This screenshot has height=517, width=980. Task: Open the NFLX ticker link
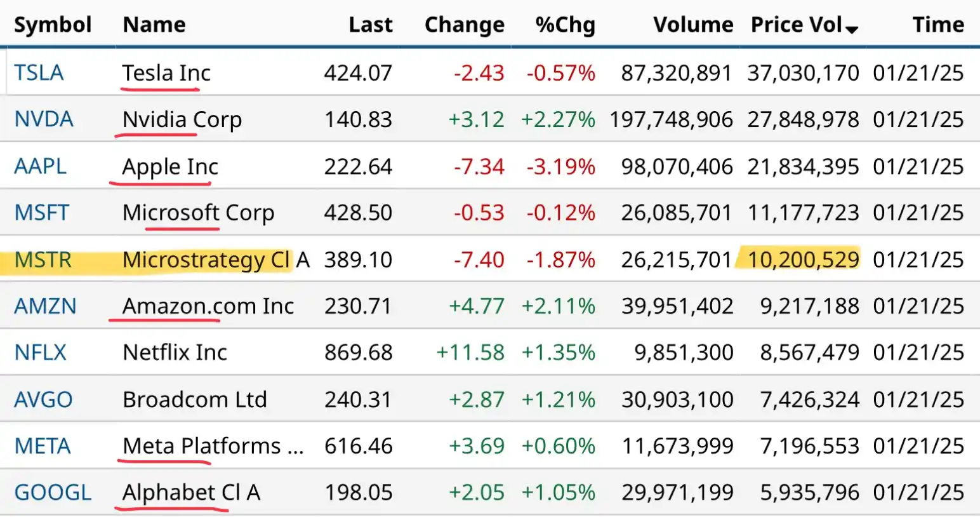[40, 352]
